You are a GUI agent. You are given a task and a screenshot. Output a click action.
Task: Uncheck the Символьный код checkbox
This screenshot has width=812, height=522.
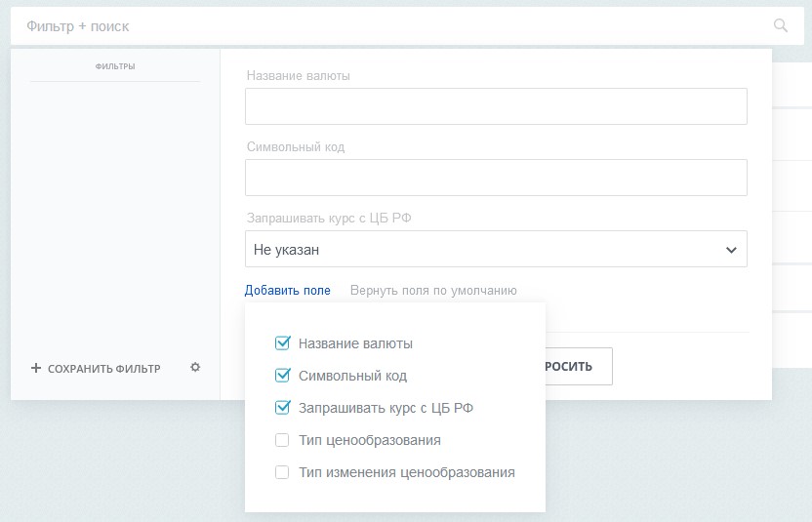282,376
